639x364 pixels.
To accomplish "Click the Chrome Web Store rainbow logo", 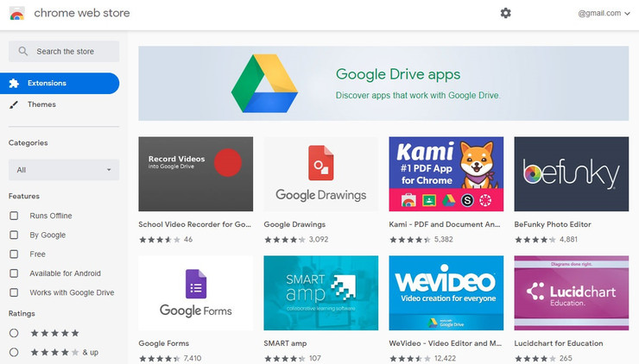I will pos(17,14).
